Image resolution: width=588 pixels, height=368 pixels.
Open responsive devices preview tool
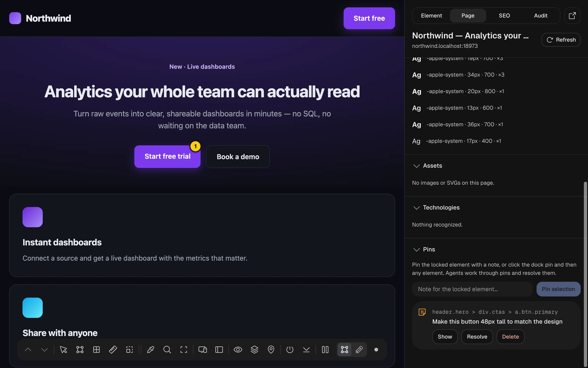(203, 350)
